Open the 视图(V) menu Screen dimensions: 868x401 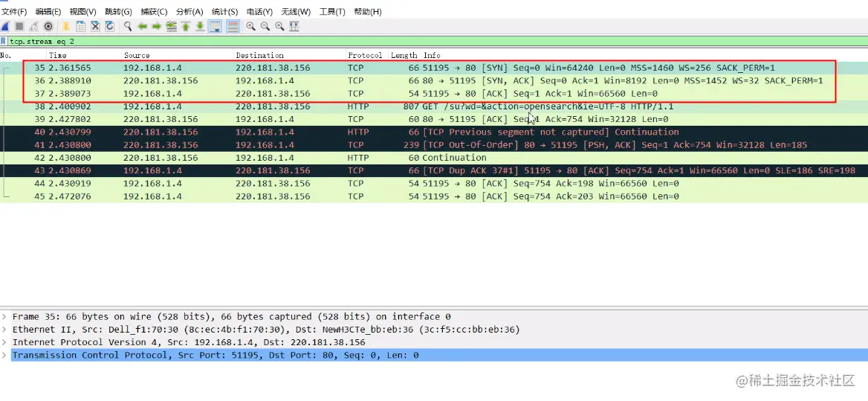click(83, 12)
